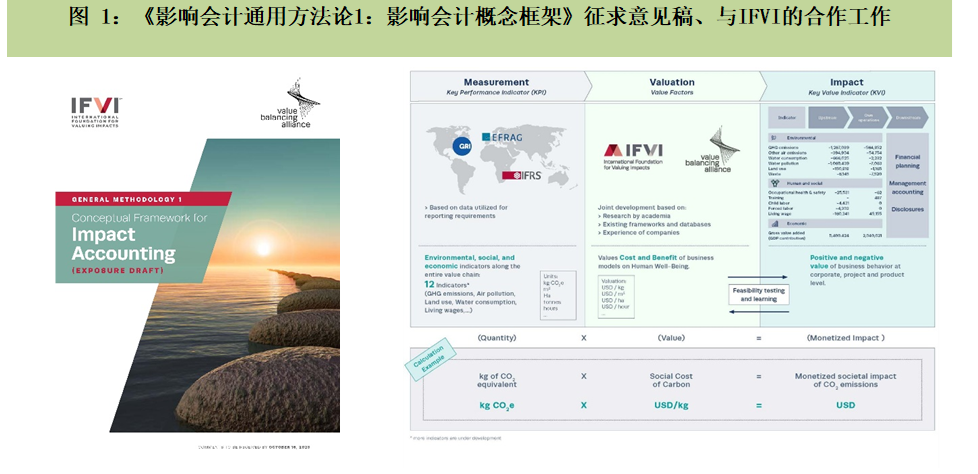The image size is (978, 474).
Task: Click the Financial planning label
Action: (907, 162)
